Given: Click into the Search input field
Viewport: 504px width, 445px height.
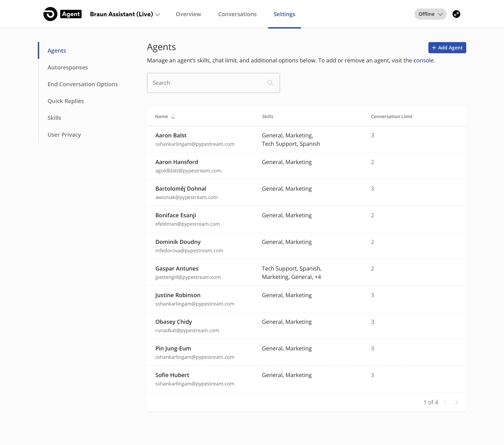Looking at the screenshot, I should pos(207,83).
